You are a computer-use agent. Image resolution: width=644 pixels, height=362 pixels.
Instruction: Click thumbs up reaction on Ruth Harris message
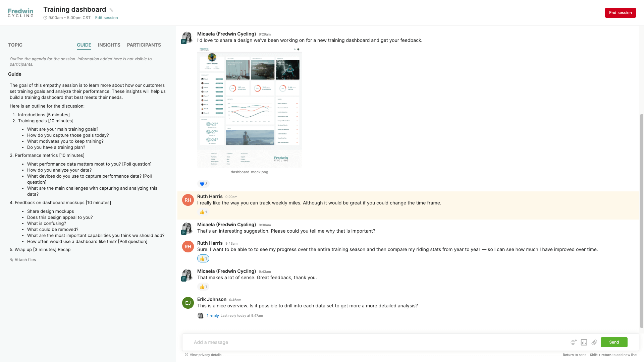pos(203,212)
